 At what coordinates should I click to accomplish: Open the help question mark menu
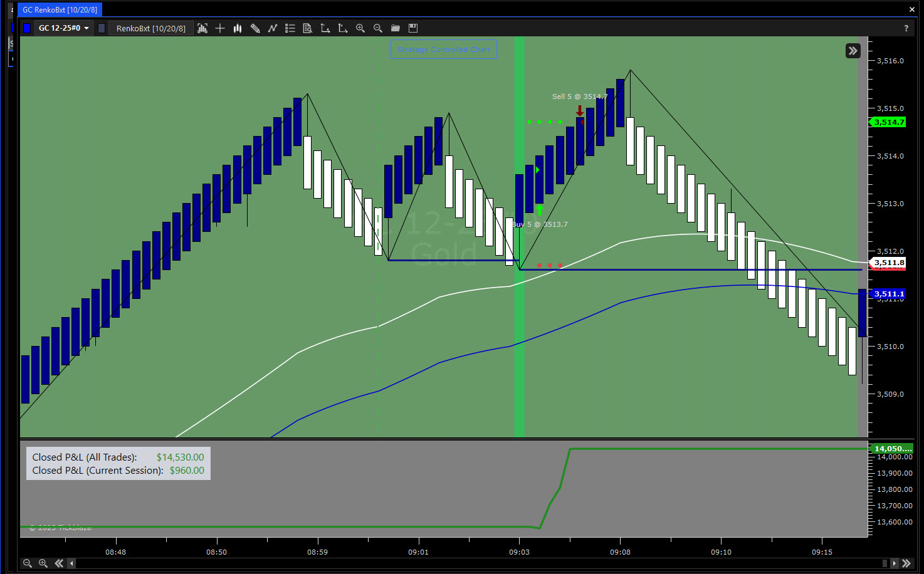tap(906, 28)
